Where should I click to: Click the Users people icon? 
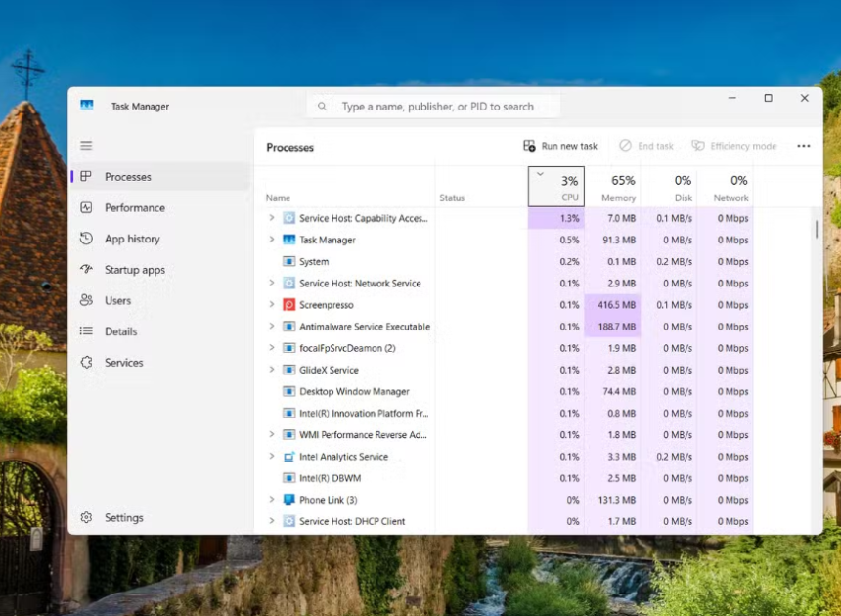pos(86,300)
